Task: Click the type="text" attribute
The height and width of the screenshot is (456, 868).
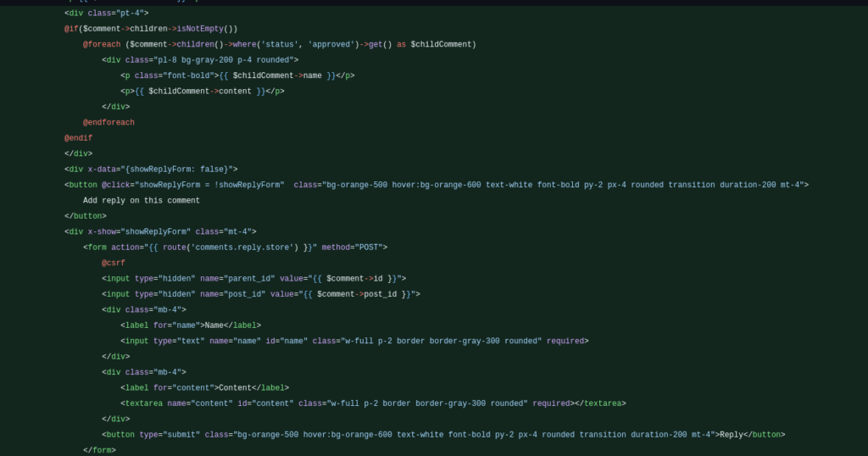Action: click(x=179, y=341)
